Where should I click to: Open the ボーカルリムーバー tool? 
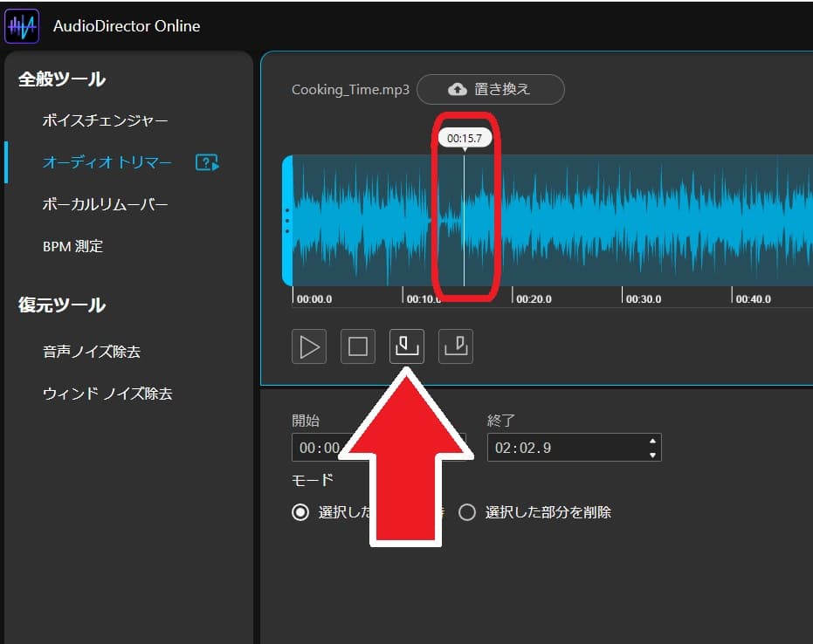[106, 205]
